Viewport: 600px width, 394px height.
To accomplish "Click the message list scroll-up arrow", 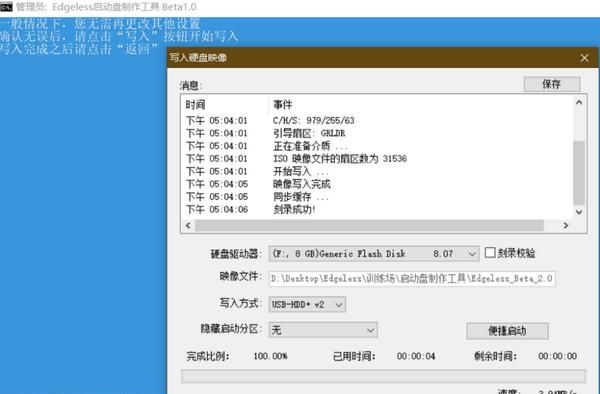I will point(579,103).
